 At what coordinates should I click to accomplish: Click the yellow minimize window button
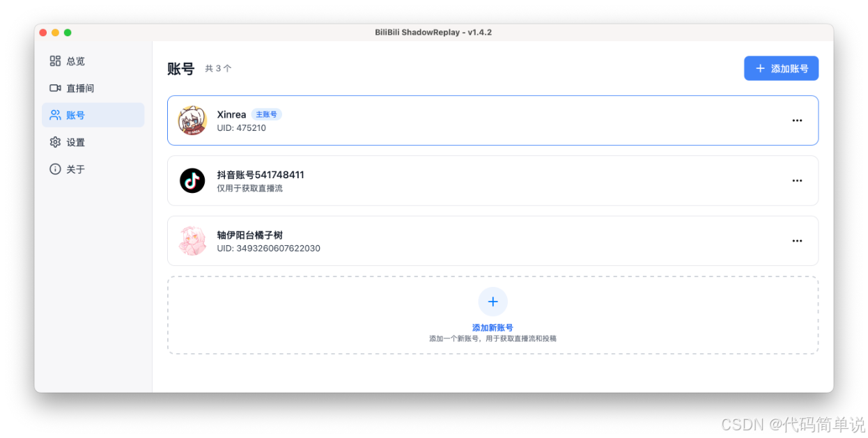(55, 33)
